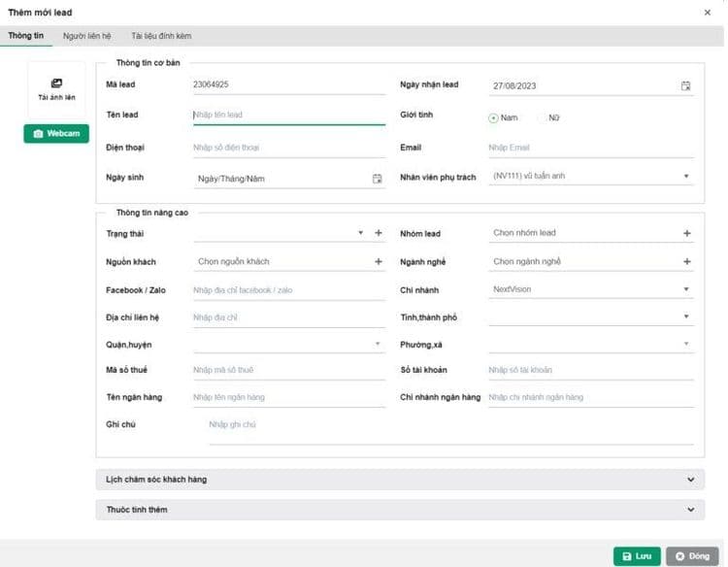Click the Webcam button

click(x=56, y=133)
